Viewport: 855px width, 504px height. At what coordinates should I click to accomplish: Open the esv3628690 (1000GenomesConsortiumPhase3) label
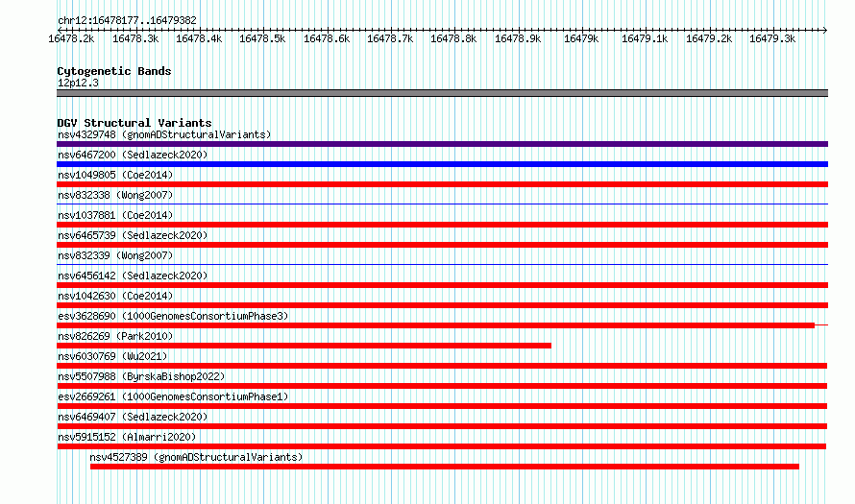click(173, 316)
